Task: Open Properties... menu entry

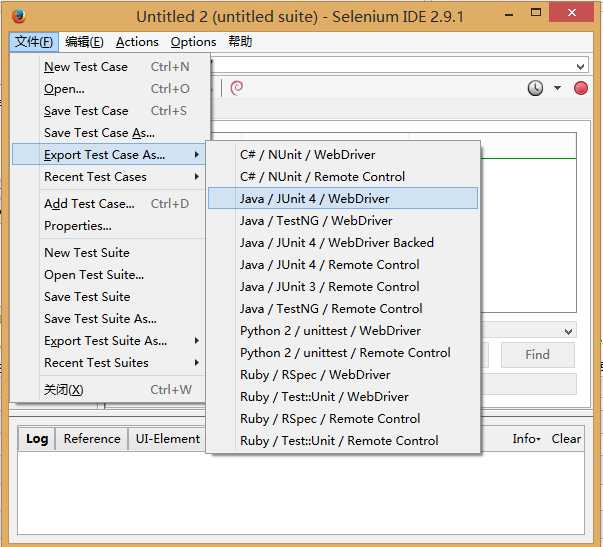Action: [109, 225]
